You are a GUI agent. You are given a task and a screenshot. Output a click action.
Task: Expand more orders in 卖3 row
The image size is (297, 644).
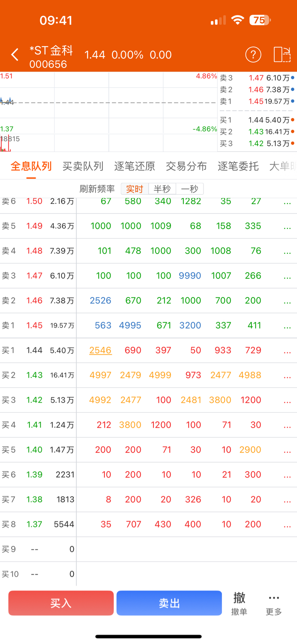(x=287, y=277)
